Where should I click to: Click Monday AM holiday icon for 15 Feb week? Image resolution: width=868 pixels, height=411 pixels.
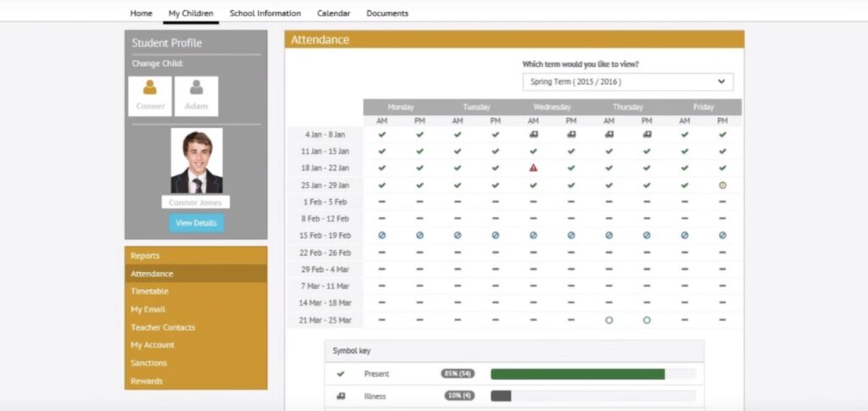coord(381,236)
